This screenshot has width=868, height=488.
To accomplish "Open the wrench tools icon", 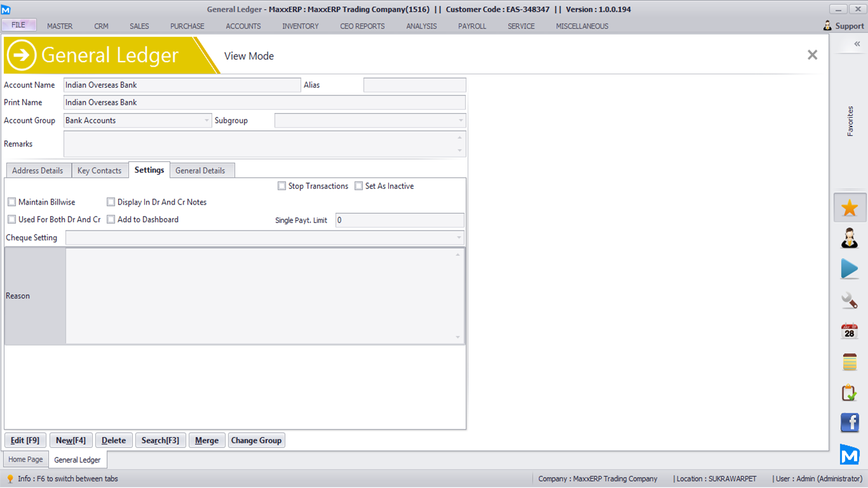I will coord(850,300).
